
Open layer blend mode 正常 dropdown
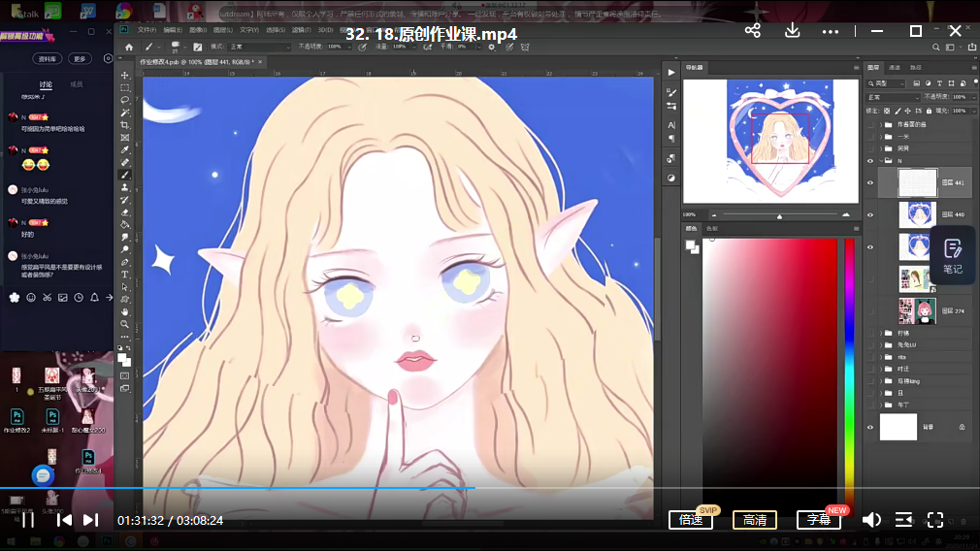pos(893,97)
